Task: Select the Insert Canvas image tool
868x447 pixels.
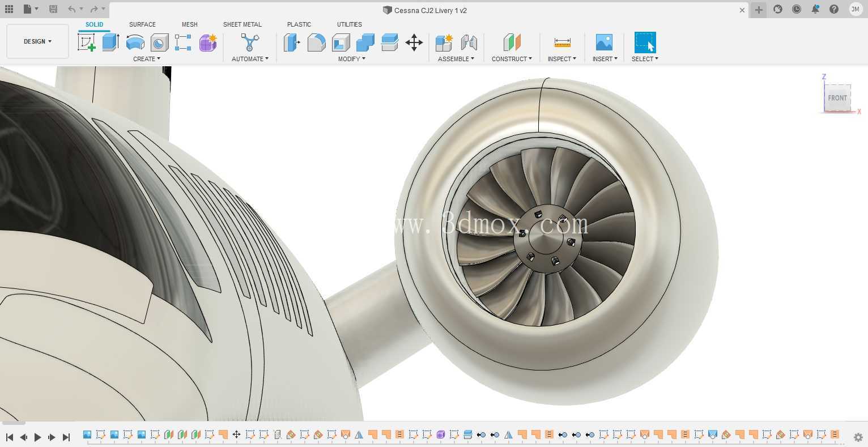Action: tap(604, 42)
